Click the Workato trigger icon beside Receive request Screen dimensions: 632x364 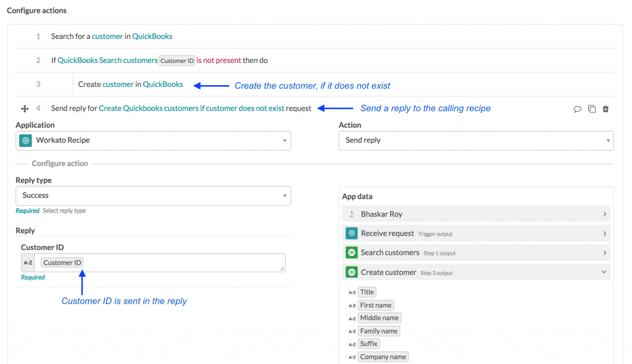pyautogui.click(x=351, y=233)
